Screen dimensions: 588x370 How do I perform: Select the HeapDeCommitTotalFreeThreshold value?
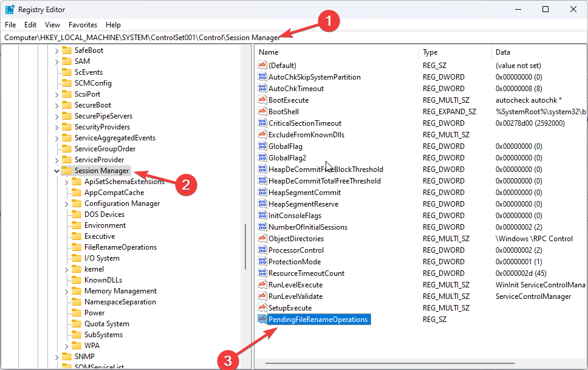click(324, 181)
